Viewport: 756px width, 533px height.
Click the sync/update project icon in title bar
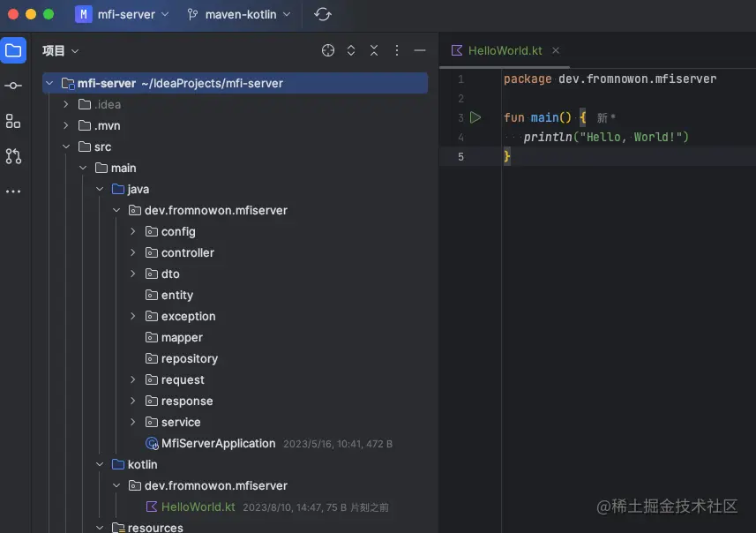[323, 14]
